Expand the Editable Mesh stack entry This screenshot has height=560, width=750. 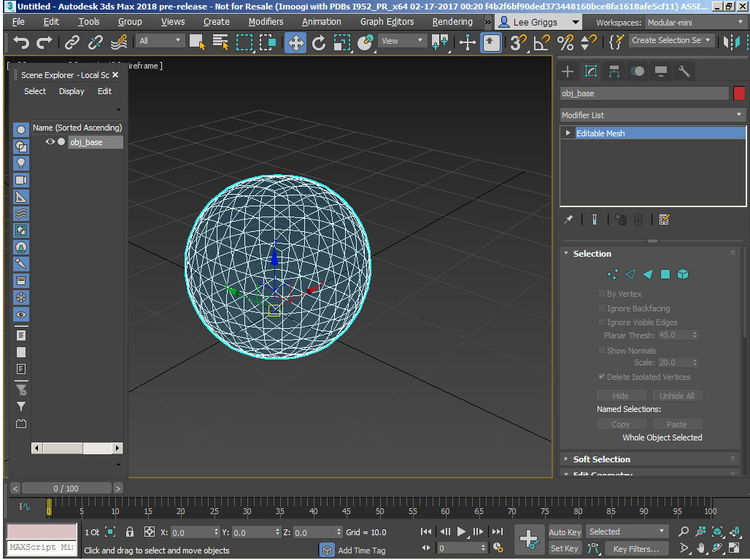(x=568, y=133)
